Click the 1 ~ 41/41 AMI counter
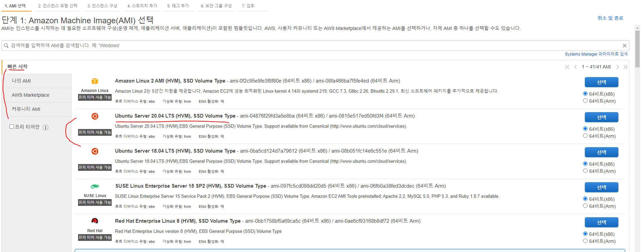The image size is (644, 252). [596, 67]
